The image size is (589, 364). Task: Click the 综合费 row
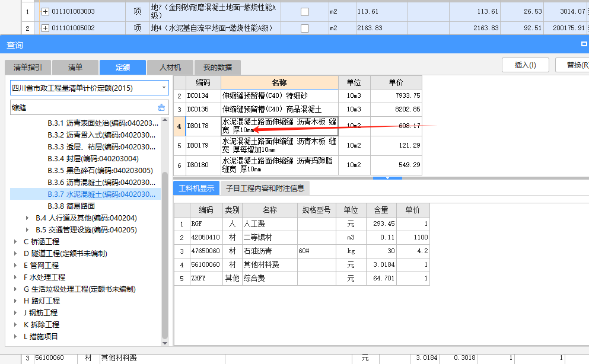coord(302,278)
